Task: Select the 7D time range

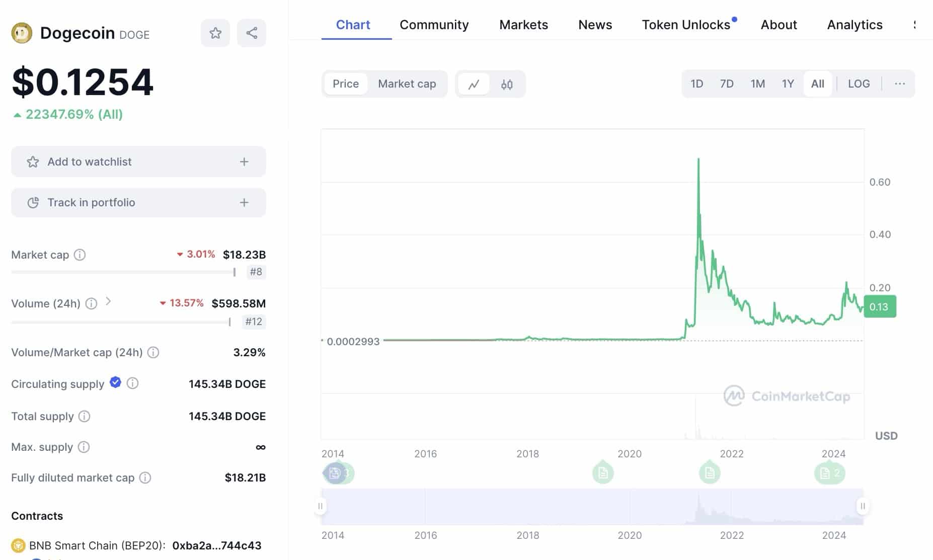Action: [x=727, y=84]
